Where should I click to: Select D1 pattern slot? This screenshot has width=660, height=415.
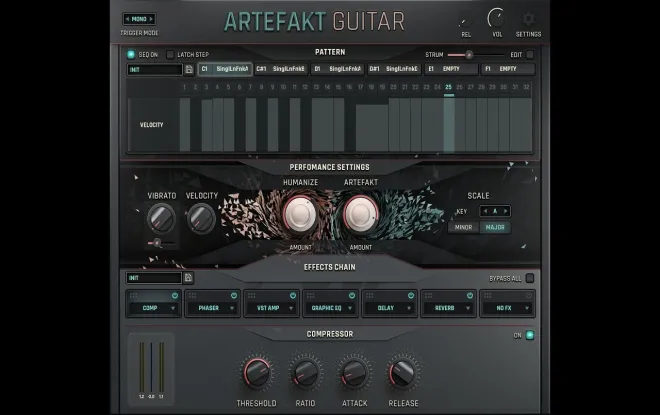click(338, 69)
